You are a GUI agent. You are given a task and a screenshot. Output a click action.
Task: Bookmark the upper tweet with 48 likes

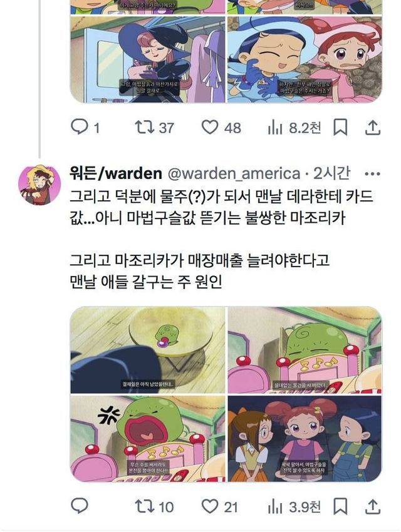coord(340,127)
